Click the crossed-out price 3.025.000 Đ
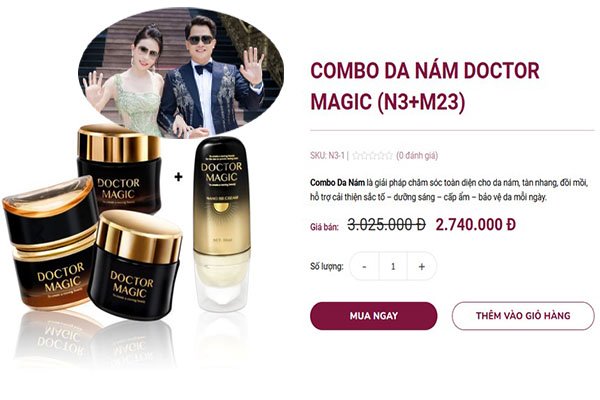600x400 pixels. [386, 225]
